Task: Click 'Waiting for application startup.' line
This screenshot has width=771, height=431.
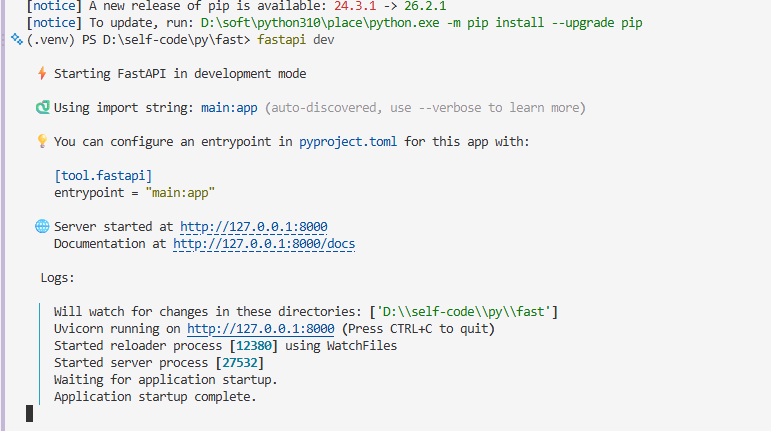Action: coord(166,380)
